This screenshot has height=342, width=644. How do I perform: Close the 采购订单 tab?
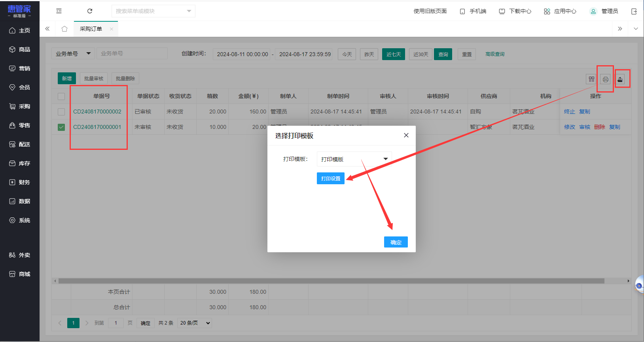point(112,29)
